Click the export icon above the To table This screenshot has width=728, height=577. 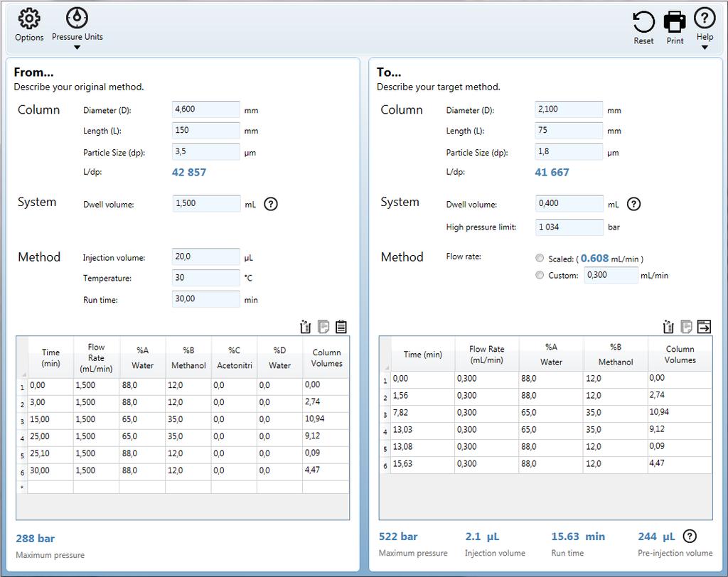coord(704,327)
